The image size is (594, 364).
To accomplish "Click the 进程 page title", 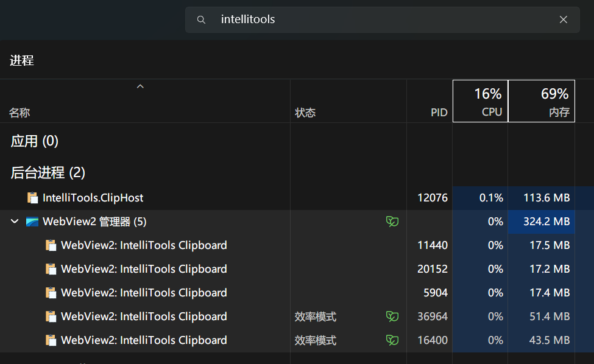I will (x=21, y=60).
